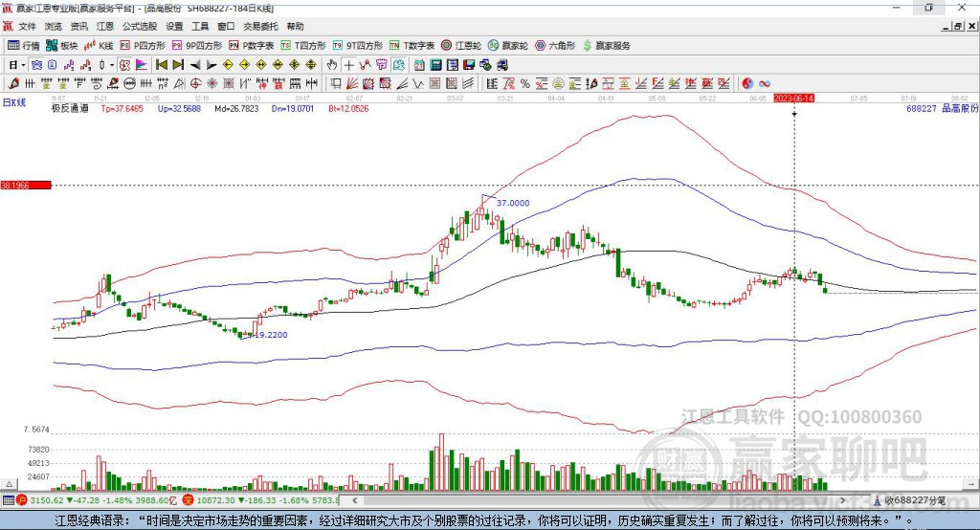Open the 赢家轮 wheel tool
This screenshot has height=530, width=980.
[x=507, y=46]
